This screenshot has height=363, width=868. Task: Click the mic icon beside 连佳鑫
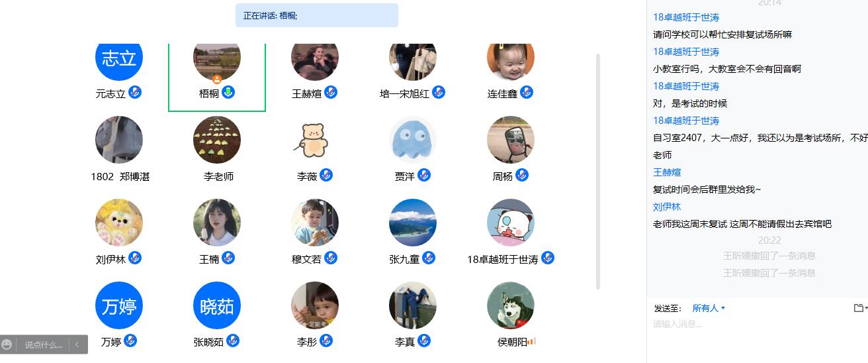[x=527, y=92]
